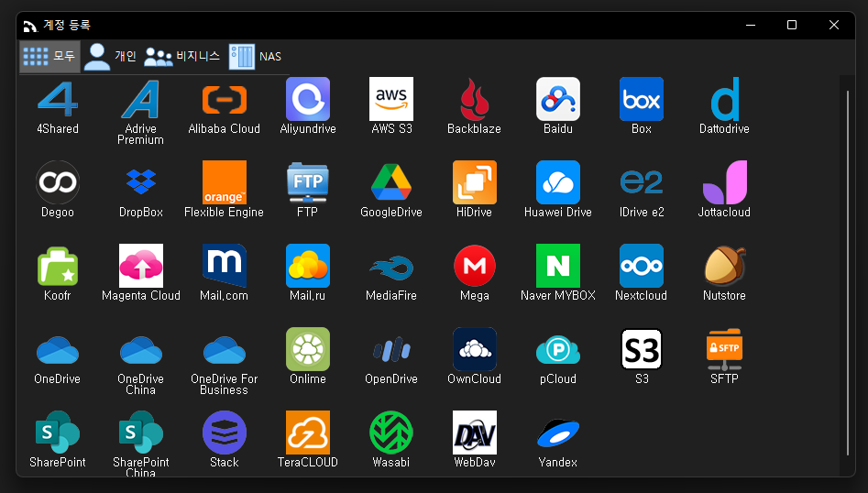Click the vertical scrollbar of the service list

(x=848, y=273)
